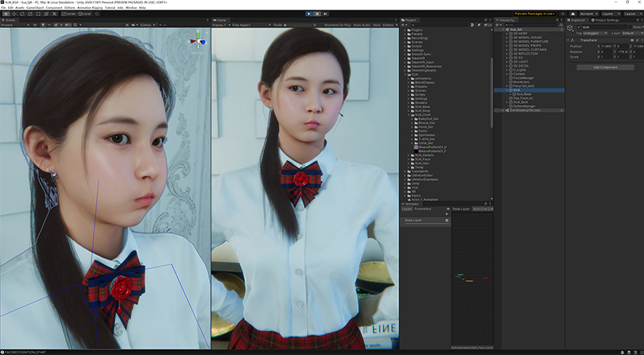
Task: Toggle Mute Audio in Game view
Action: point(362,25)
